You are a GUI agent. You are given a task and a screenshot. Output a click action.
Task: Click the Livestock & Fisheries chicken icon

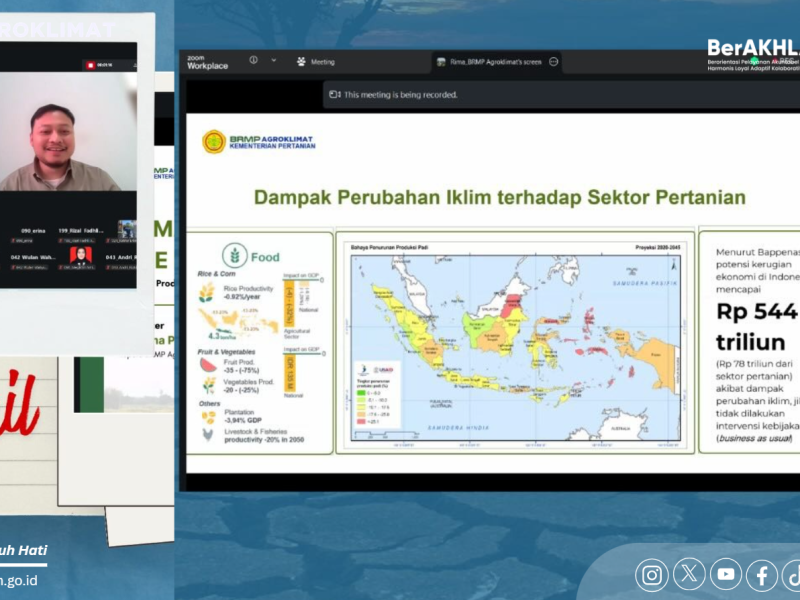point(208,435)
